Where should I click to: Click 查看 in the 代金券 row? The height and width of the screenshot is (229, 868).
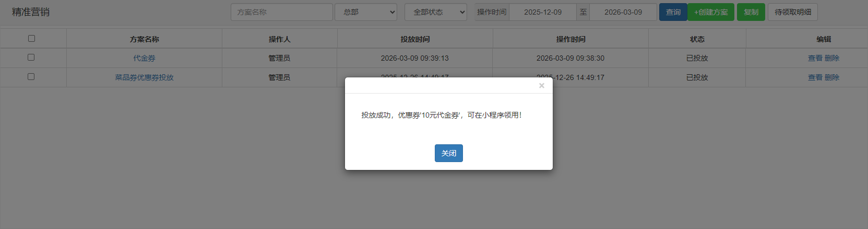[815, 58]
